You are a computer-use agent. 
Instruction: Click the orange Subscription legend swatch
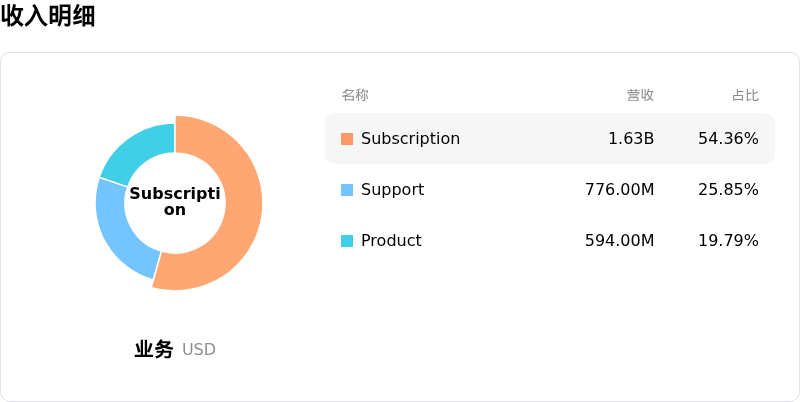[347, 139]
